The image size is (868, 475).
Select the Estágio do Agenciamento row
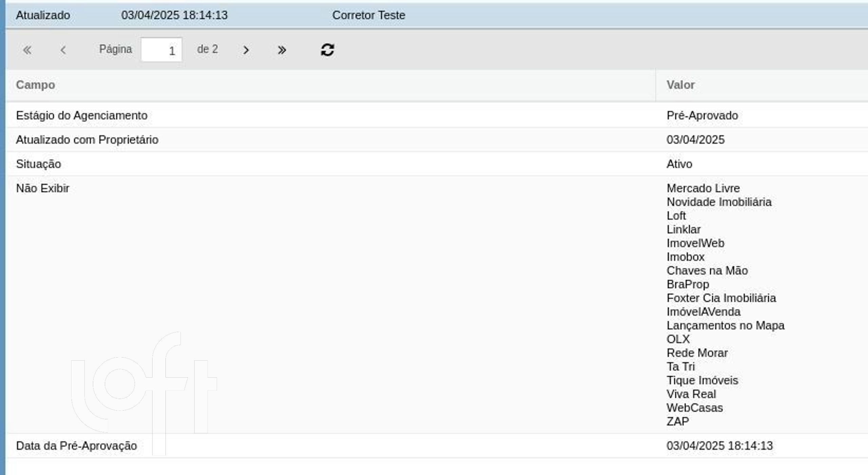pos(437,115)
